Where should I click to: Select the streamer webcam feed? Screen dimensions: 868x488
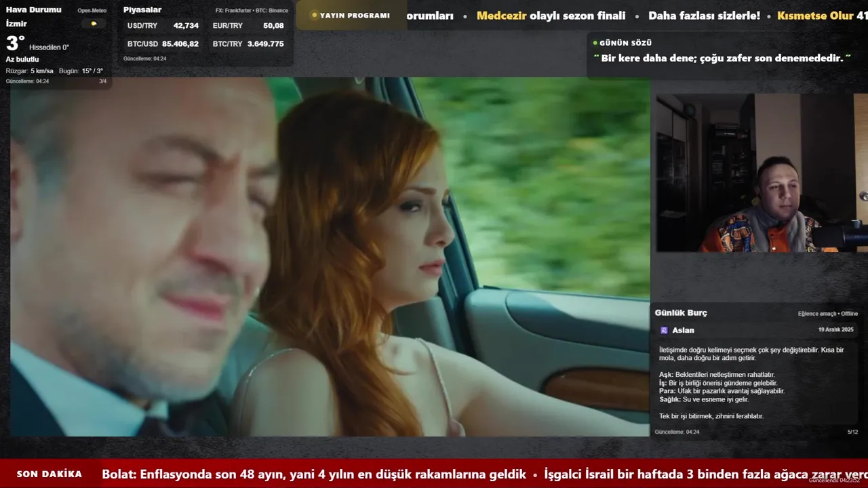762,173
